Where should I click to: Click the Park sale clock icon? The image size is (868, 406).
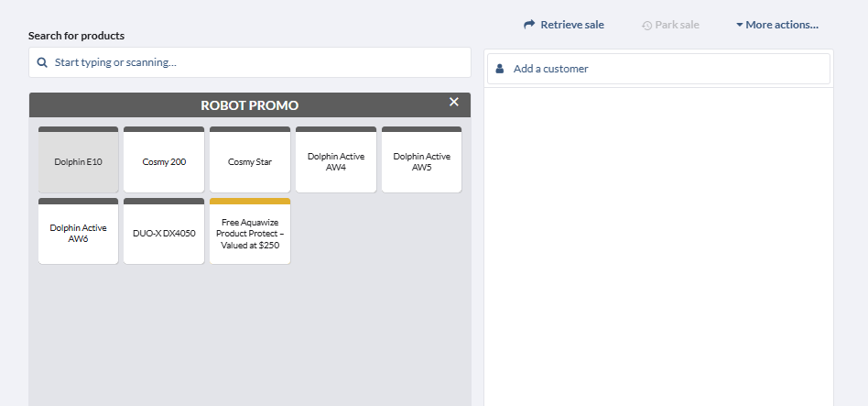coord(646,26)
